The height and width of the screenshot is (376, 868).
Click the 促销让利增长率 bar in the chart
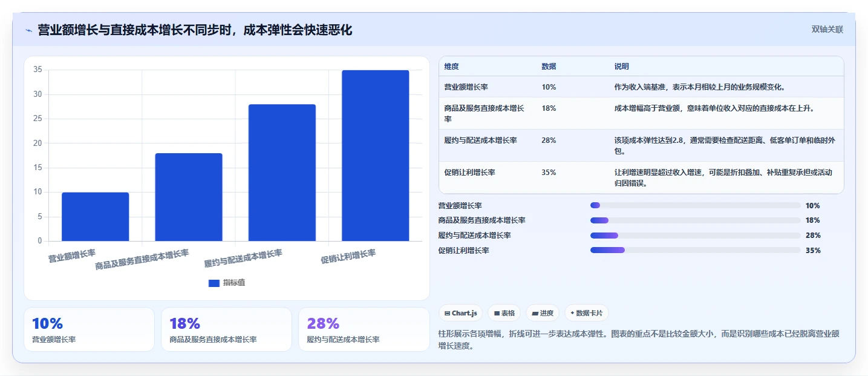[x=375, y=156]
